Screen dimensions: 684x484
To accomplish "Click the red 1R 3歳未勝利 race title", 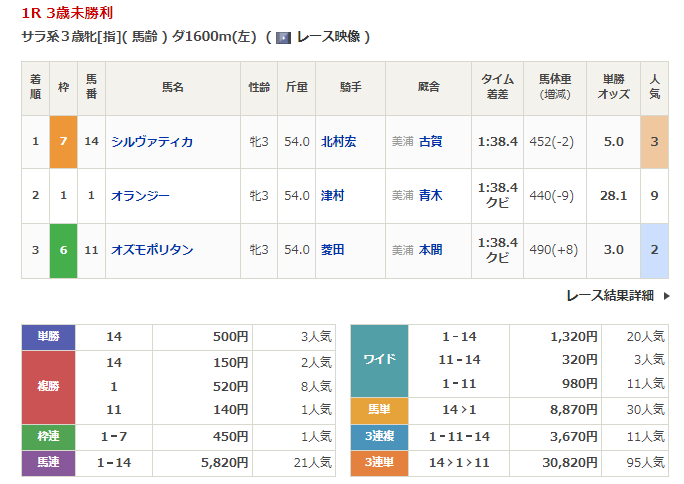I will point(66,14).
